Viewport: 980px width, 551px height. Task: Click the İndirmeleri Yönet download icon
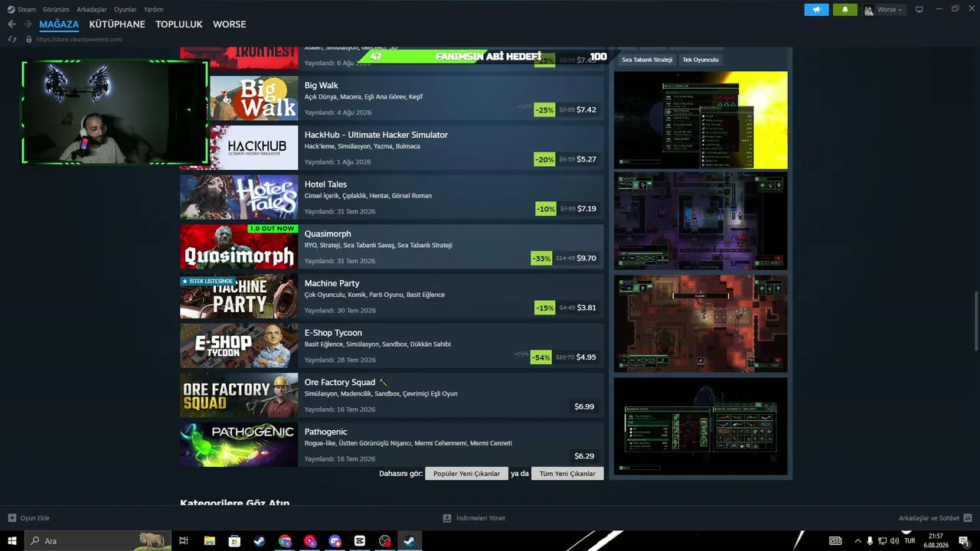(447, 518)
